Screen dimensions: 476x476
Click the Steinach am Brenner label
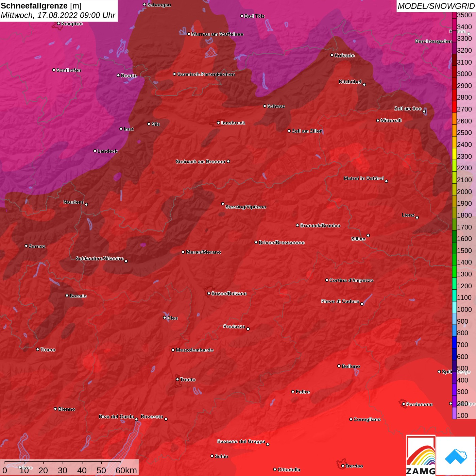201,161
